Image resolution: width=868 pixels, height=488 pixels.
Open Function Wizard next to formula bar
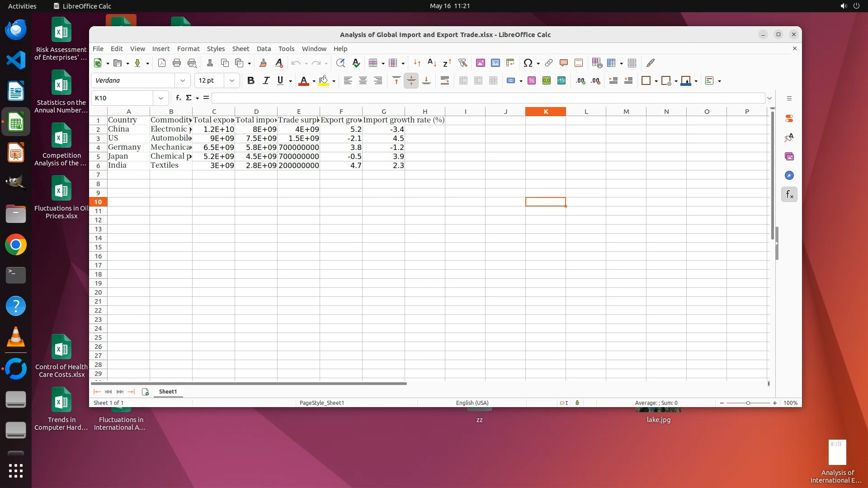(179, 98)
